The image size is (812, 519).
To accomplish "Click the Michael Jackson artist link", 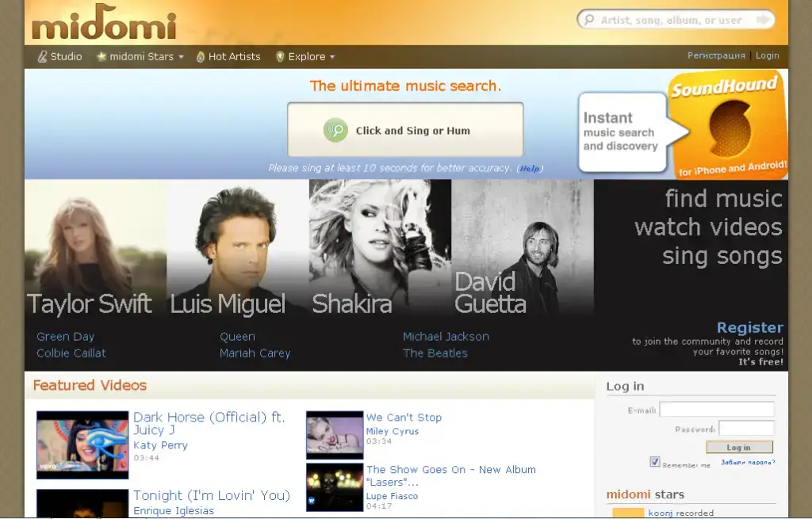I will coord(446,337).
